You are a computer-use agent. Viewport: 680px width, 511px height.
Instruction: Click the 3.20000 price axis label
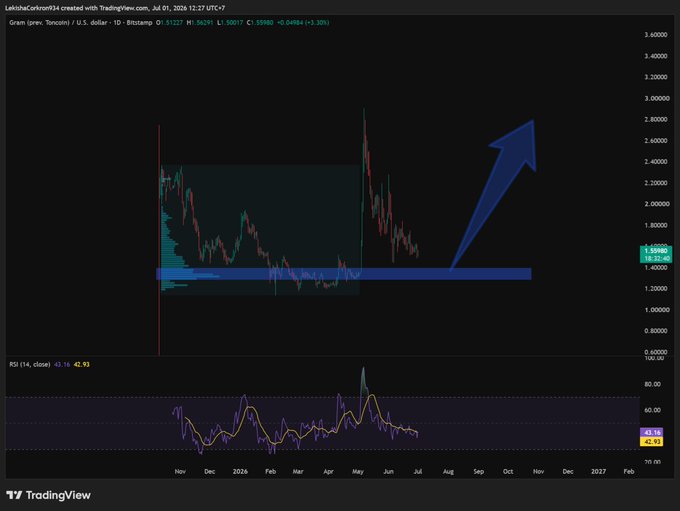click(x=656, y=77)
